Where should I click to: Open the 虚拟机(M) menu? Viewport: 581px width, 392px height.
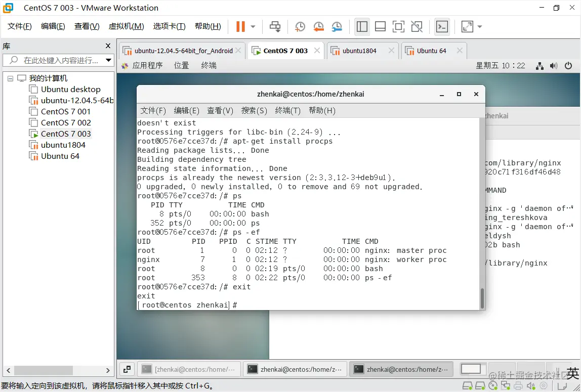(x=126, y=26)
